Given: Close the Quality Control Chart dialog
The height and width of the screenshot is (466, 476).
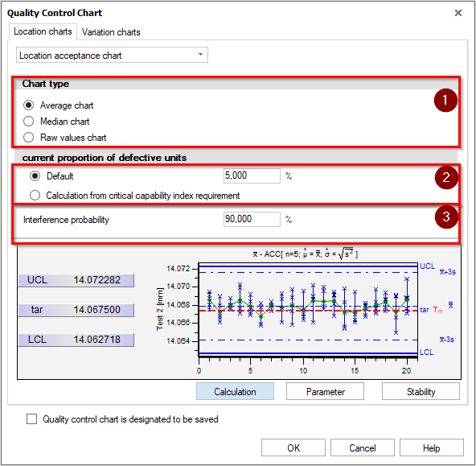Looking at the screenshot, I should point(458,13).
